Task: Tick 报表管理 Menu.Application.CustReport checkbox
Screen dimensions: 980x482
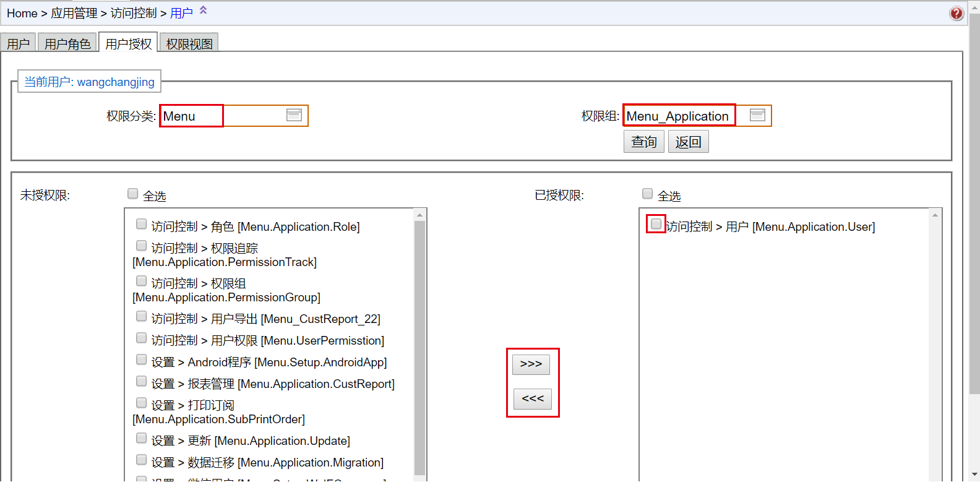Action: click(141, 381)
